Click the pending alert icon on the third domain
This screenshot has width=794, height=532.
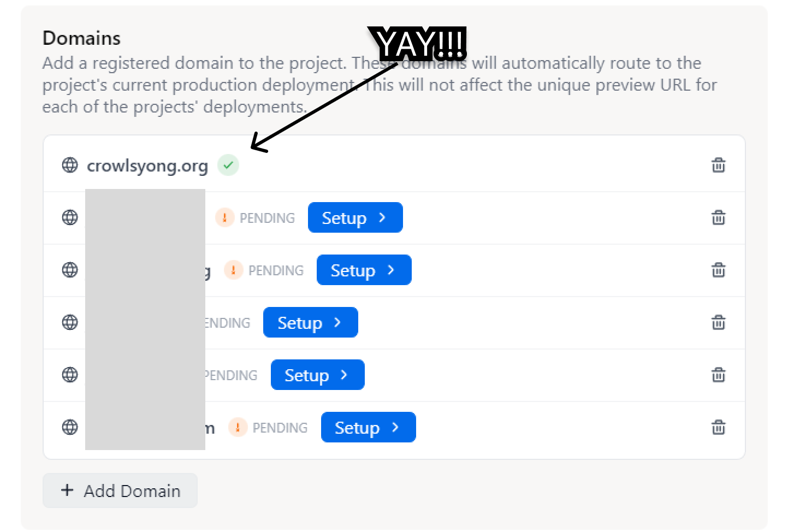234,270
